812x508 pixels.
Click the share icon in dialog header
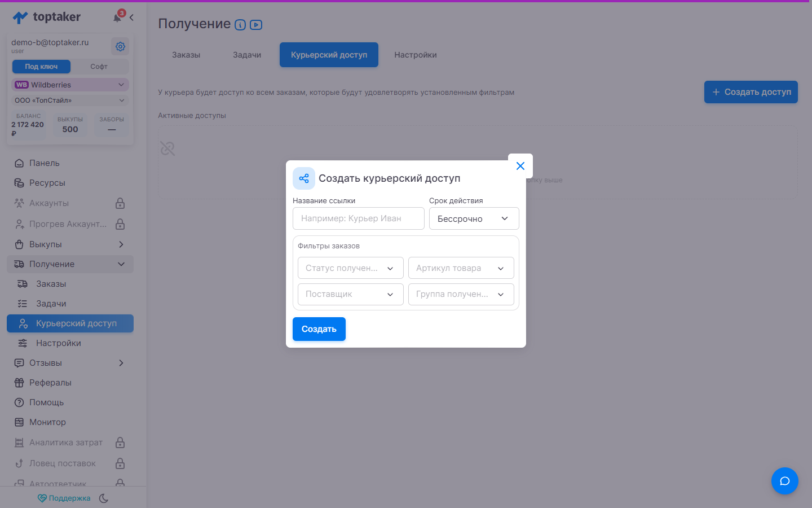(304, 178)
